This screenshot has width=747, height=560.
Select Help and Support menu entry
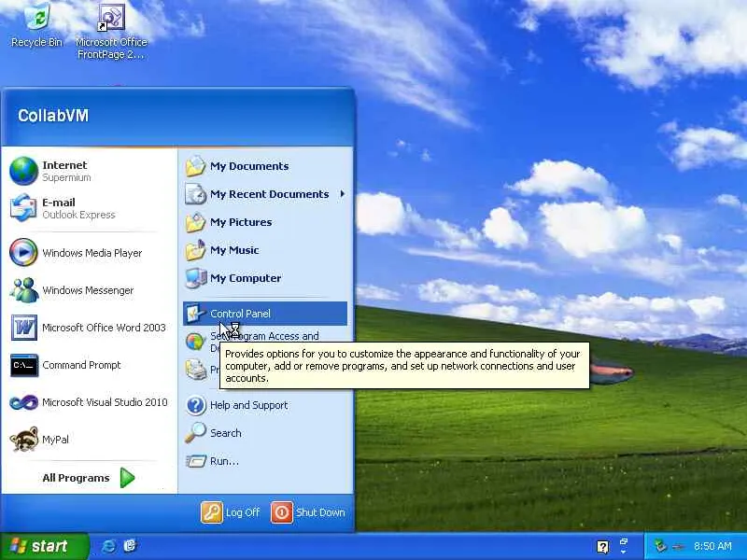tap(265, 405)
